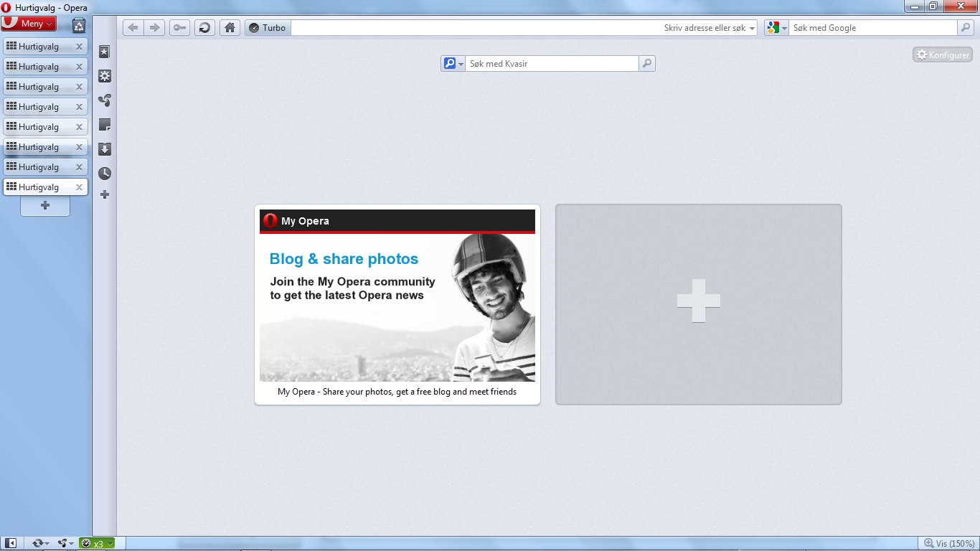Screen dimensions: 980x551
Task: Click the "Søk med Google" search field
Action: 873,28
